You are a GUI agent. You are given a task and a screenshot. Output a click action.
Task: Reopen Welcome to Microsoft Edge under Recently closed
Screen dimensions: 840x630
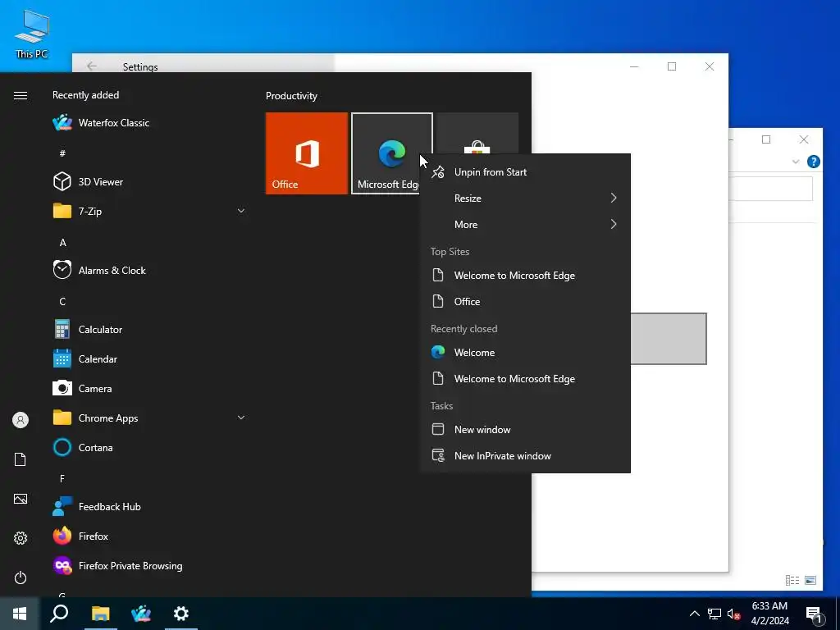tap(525, 379)
